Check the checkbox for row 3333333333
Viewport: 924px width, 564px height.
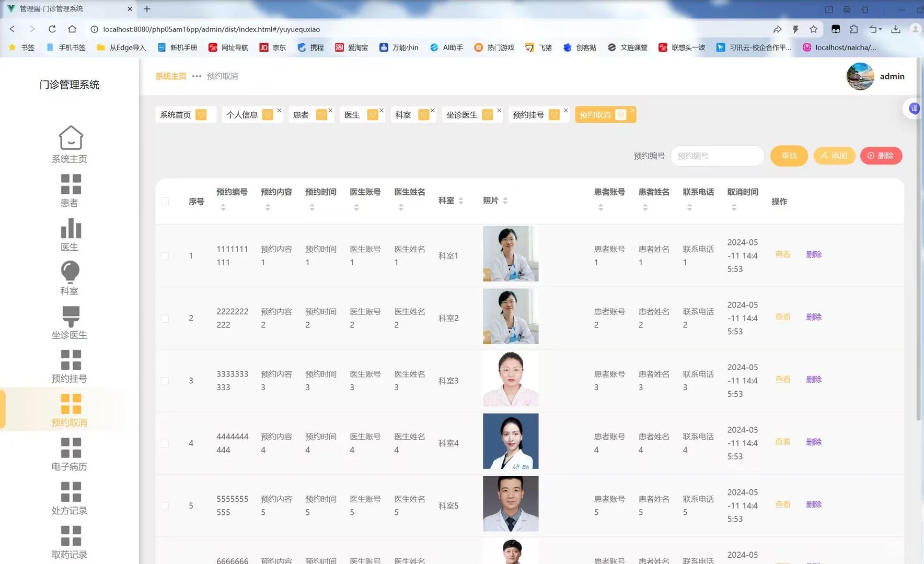pyautogui.click(x=165, y=381)
